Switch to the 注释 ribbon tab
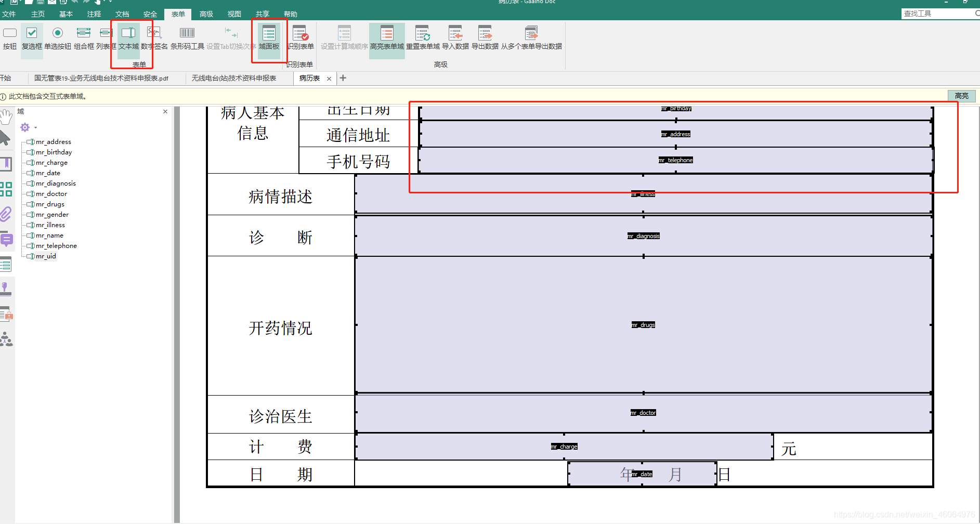The width and height of the screenshot is (980, 524). point(94,14)
